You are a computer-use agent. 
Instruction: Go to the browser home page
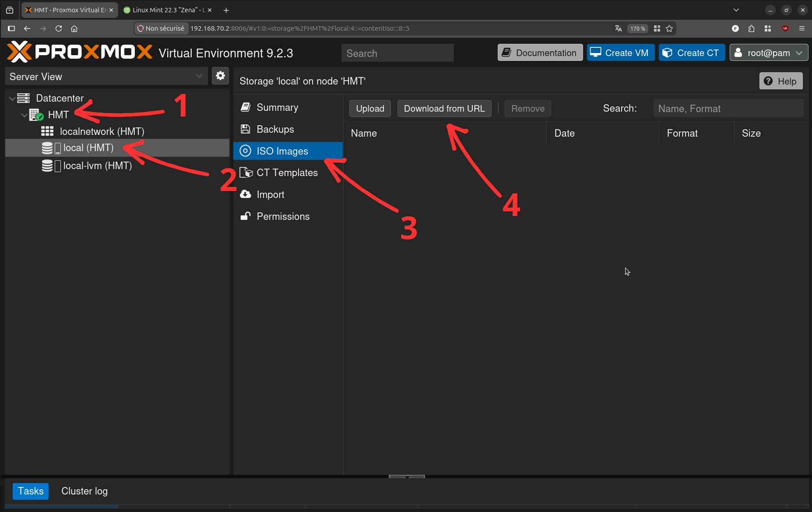point(74,28)
